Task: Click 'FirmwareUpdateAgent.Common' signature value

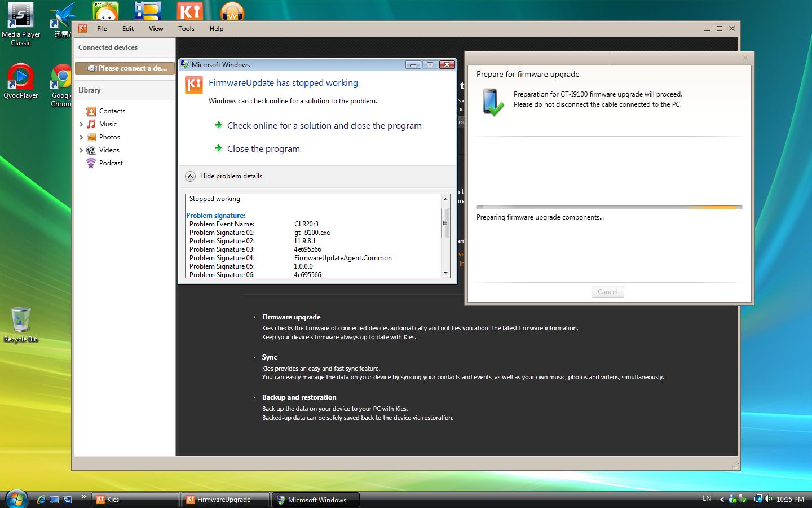Action: (x=343, y=258)
